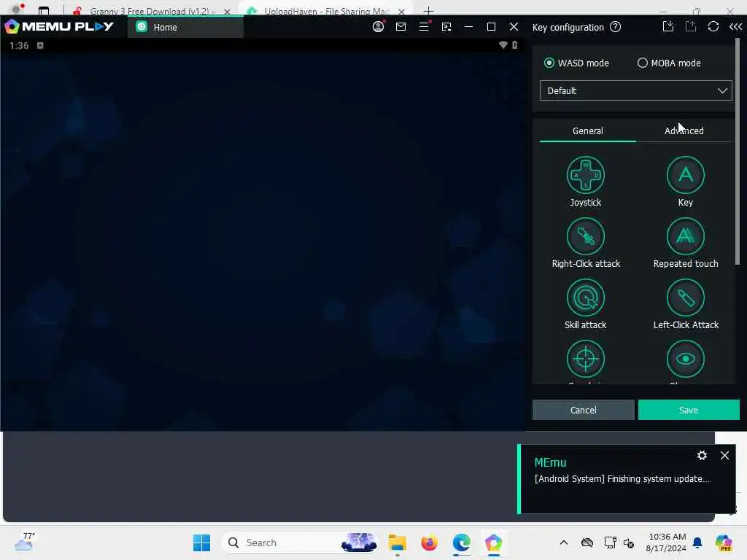
Task: Open notification settings gear in MEmu popup
Action: coord(702,455)
